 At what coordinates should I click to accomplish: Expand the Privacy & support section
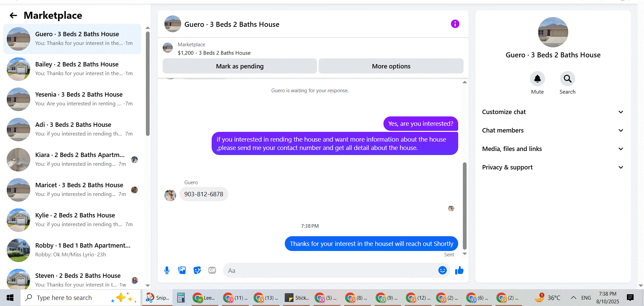point(553,167)
